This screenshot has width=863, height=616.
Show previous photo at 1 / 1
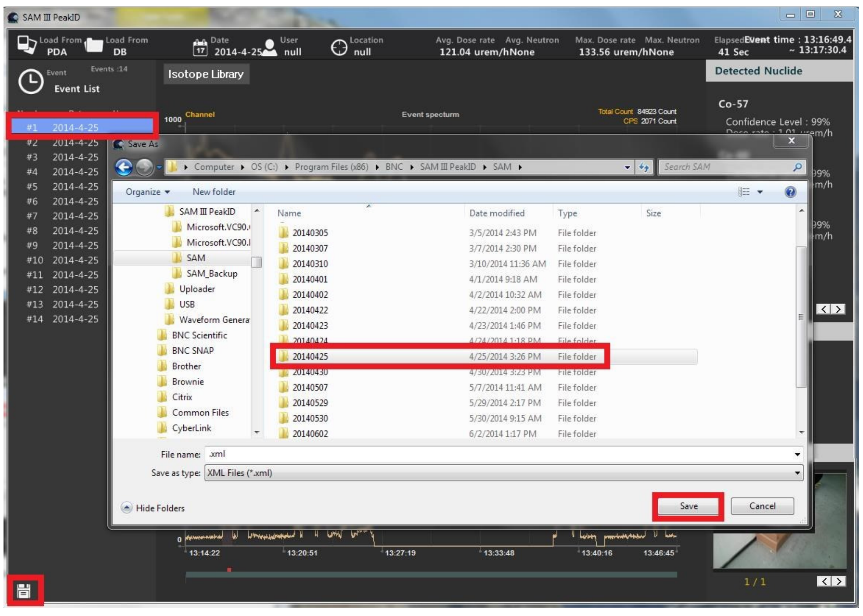pyautogui.click(x=824, y=581)
